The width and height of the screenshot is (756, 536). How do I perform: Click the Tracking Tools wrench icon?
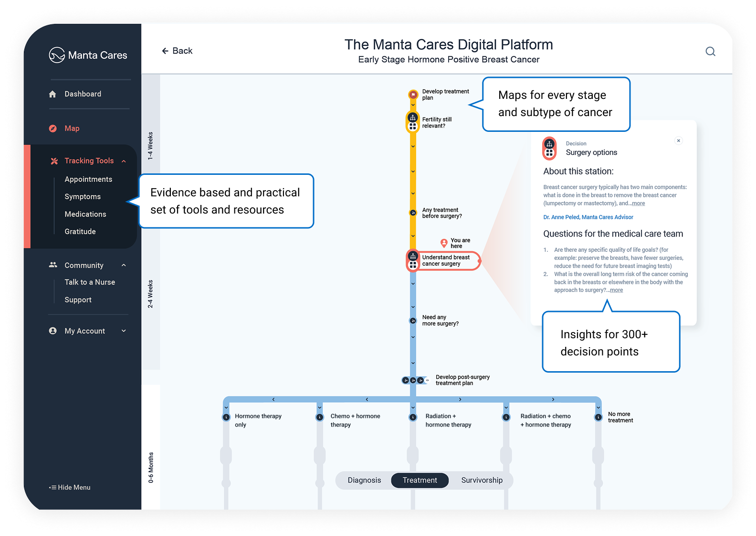[54, 161]
